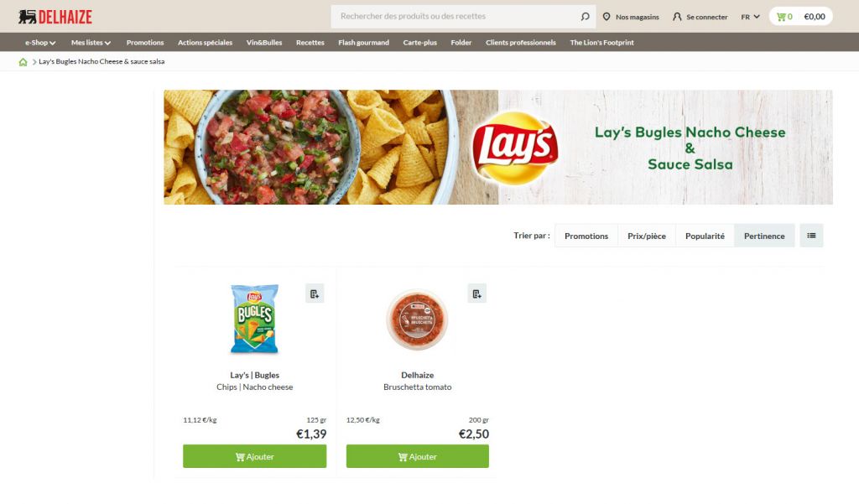Sort by Promotions
The image size is (859, 504).
pos(586,236)
